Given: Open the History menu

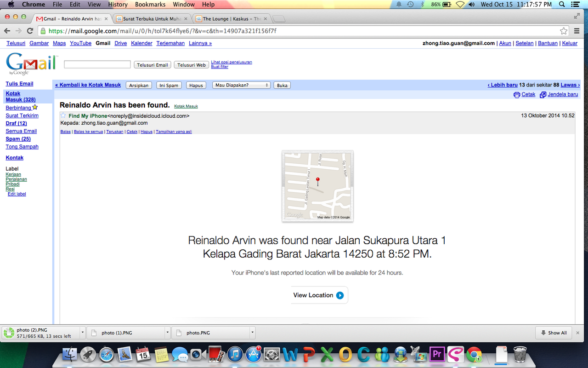Looking at the screenshot, I should tap(118, 4).
